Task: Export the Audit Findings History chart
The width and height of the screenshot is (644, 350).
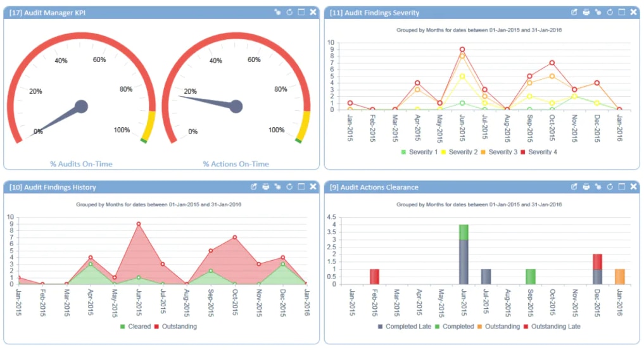Action: click(254, 187)
